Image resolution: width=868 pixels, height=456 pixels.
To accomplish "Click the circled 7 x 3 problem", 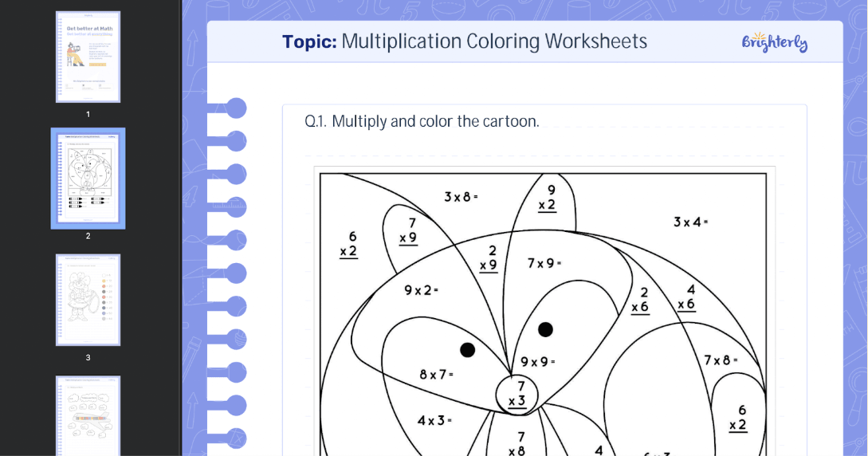I will point(516,394).
